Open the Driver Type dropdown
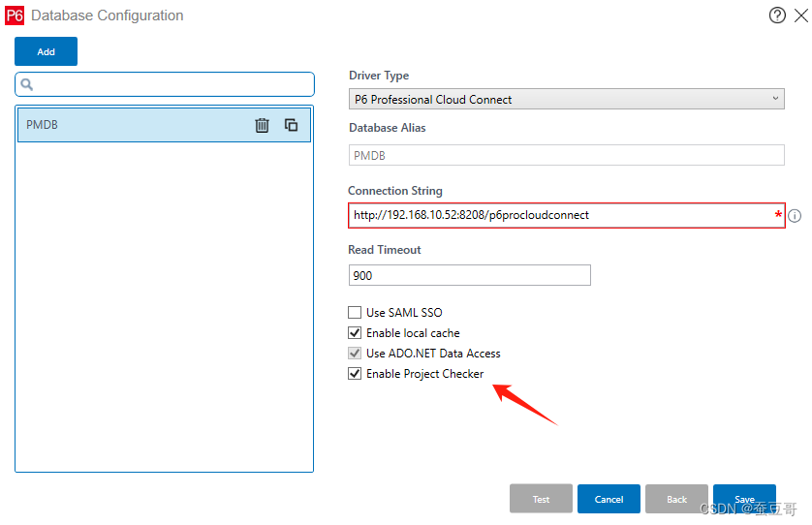This screenshot has height=525, width=812. point(567,99)
